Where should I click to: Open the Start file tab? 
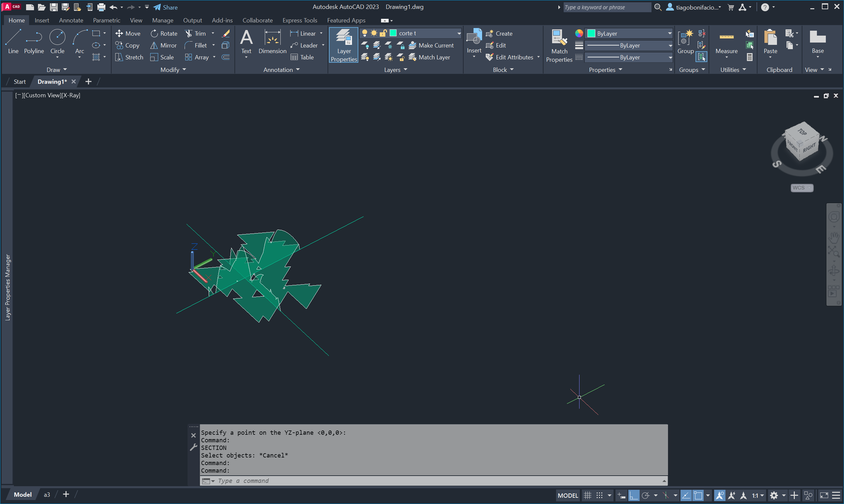pos(19,81)
